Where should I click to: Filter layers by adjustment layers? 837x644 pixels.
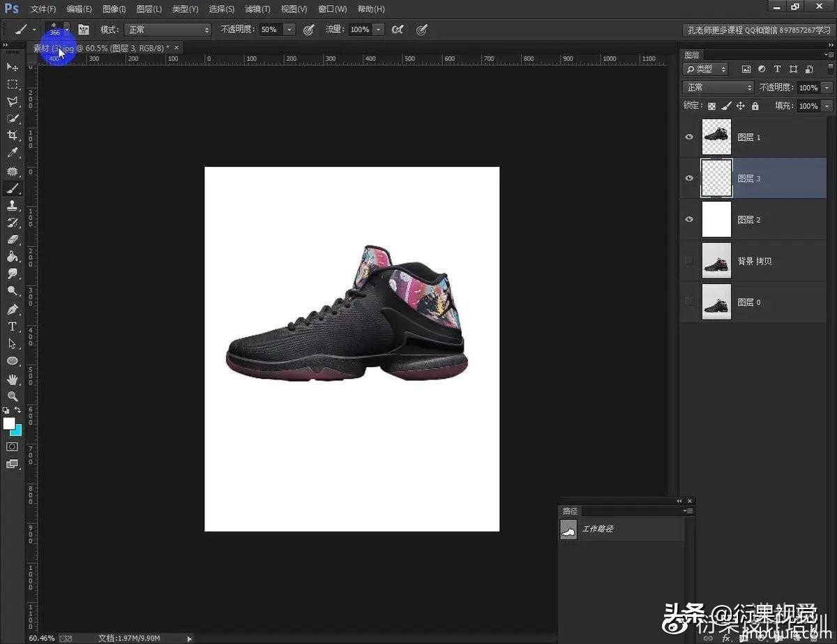click(762, 69)
